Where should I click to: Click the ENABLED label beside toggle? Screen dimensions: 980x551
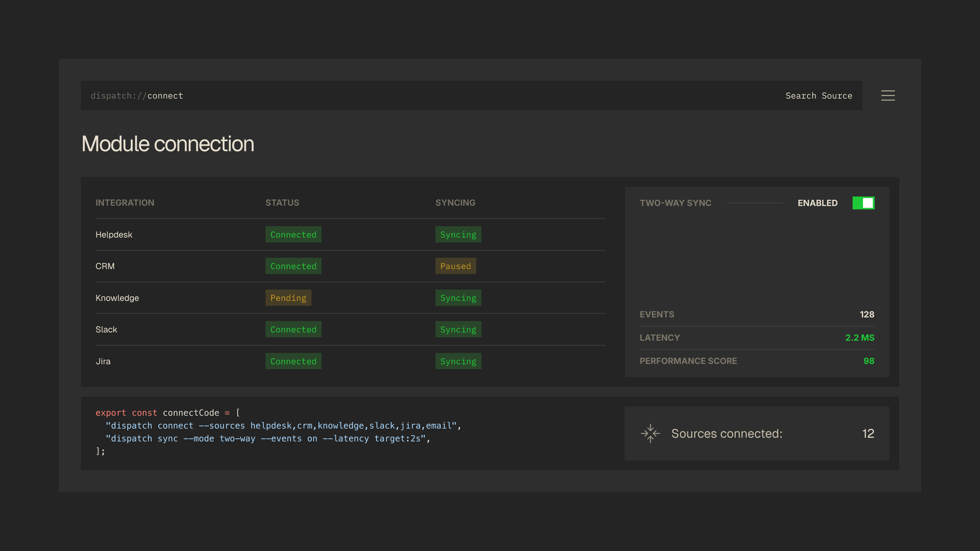817,203
